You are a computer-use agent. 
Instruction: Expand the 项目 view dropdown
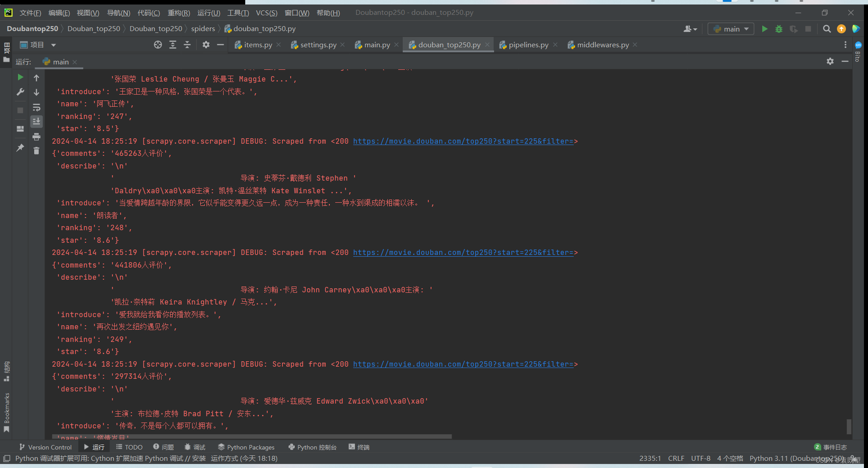[54, 45]
